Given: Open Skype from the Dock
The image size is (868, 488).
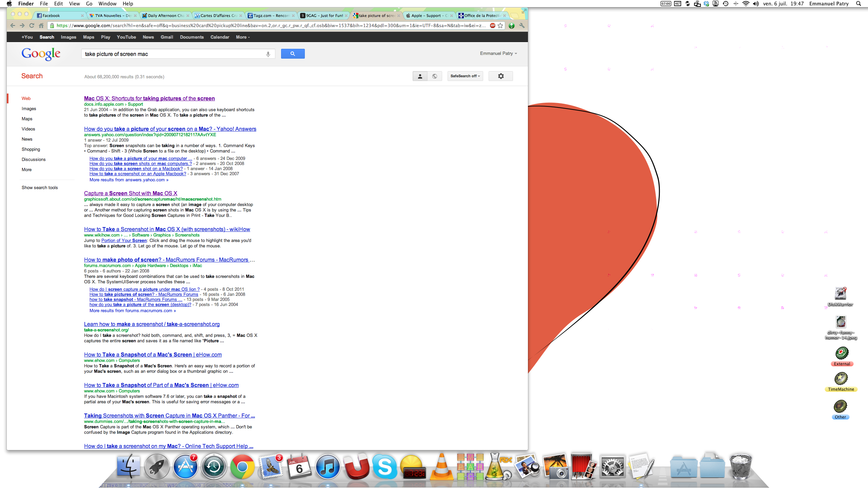Looking at the screenshot, I should tap(385, 467).
